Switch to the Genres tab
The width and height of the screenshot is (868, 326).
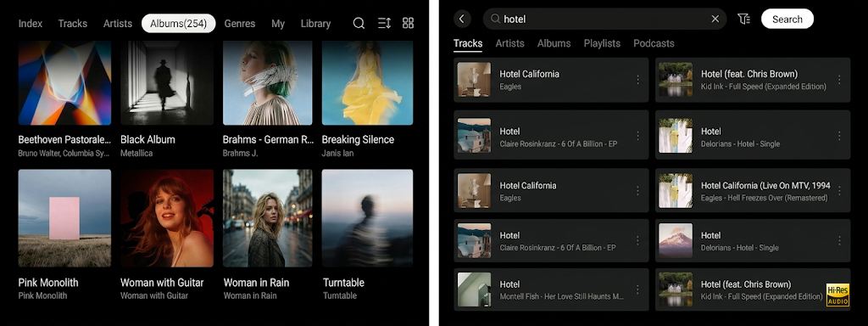coord(240,23)
